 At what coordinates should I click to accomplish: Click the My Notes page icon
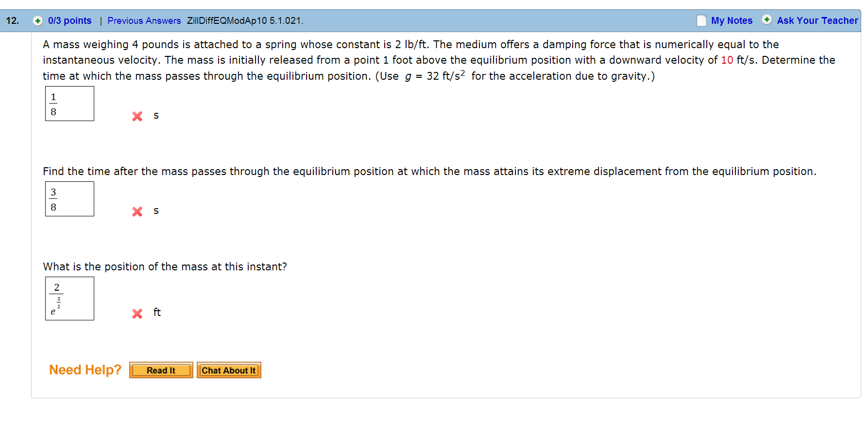(701, 20)
